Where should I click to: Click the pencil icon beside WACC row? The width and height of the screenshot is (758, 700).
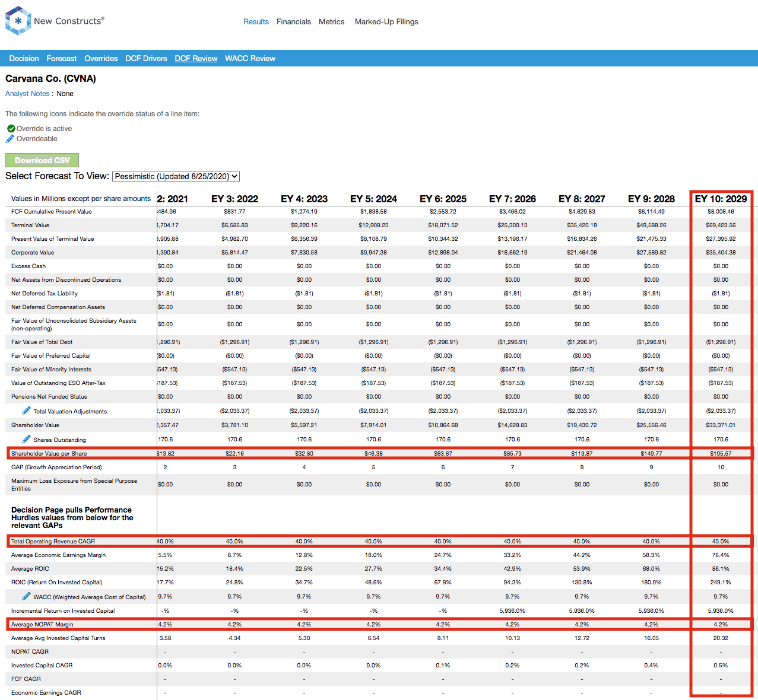(26, 596)
